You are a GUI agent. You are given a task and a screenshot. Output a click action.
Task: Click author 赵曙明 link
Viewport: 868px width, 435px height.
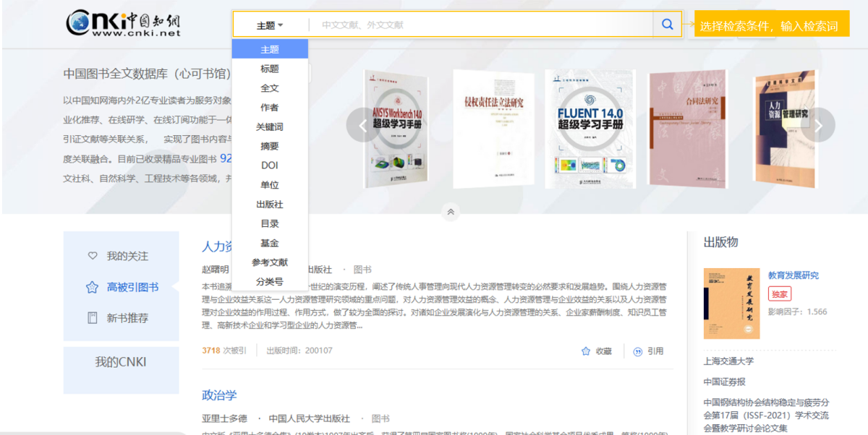[216, 270]
